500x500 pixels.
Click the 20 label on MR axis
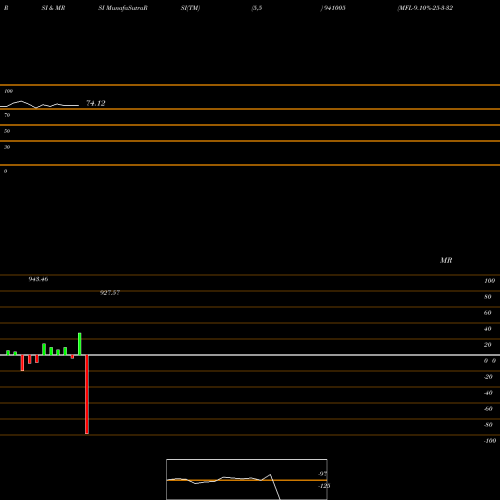point(488,345)
